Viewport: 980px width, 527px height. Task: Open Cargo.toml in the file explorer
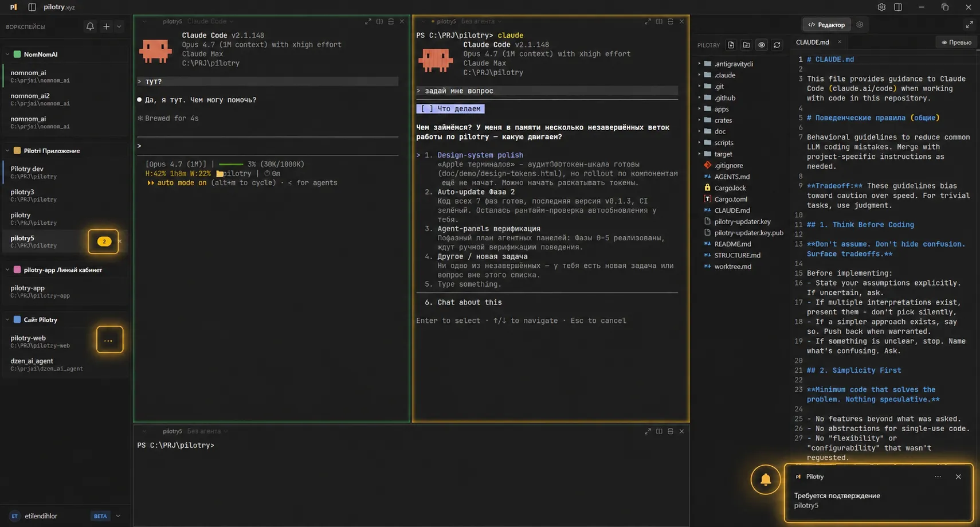click(730, 199)
